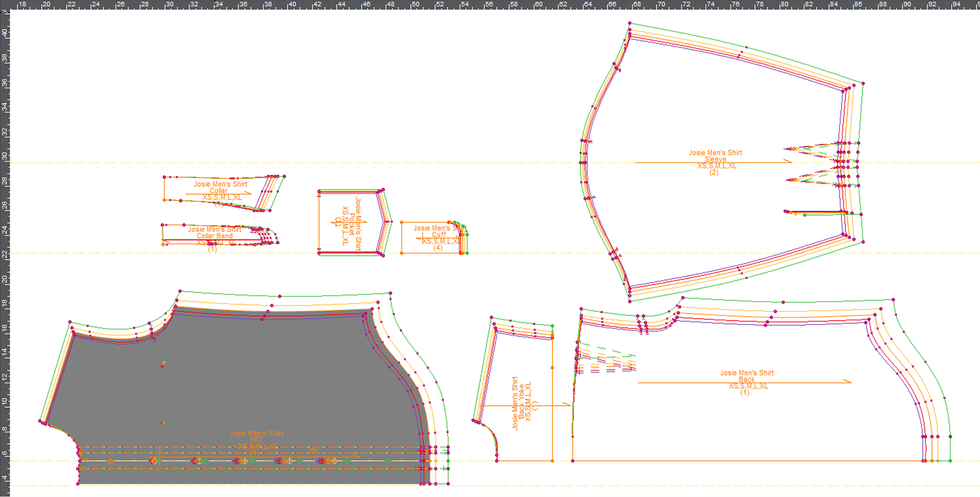Click 50 on the horizontal ruler
Viewport: 980px width, 497px height.
[415, 4]
